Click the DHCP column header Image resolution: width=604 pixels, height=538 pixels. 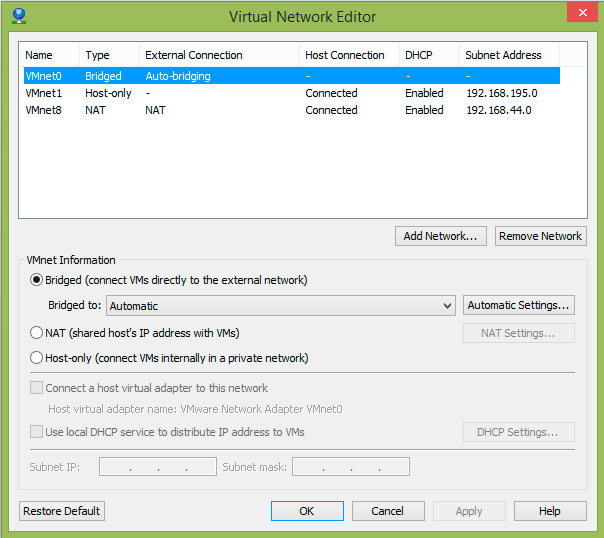(x=418, y=55)
